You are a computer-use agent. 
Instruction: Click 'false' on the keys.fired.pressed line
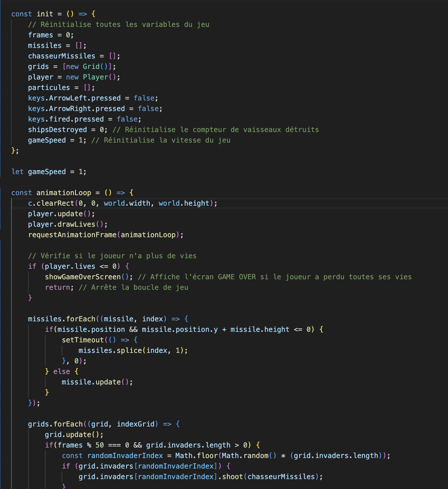point(127,119)
